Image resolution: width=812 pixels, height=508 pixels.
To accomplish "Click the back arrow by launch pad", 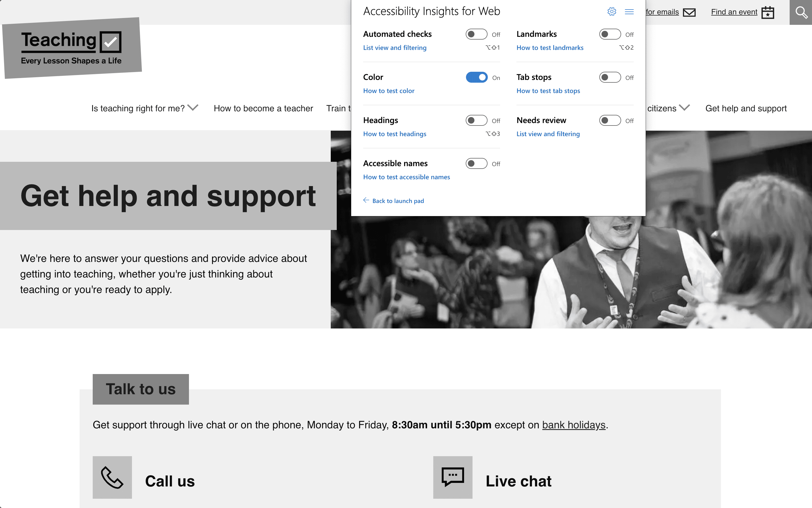I will point(366,200).
